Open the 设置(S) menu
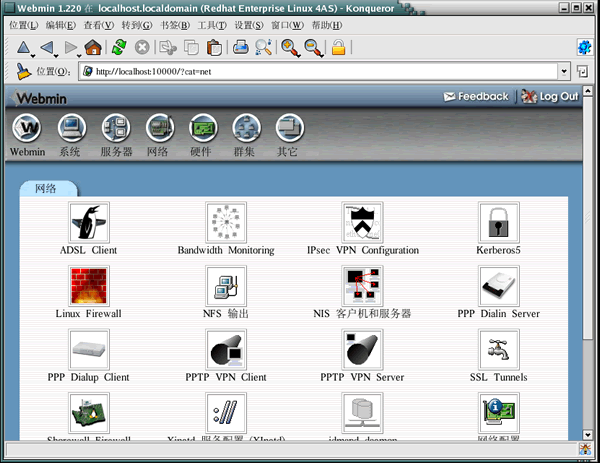The image size is (600, 463). click(249, 25)
